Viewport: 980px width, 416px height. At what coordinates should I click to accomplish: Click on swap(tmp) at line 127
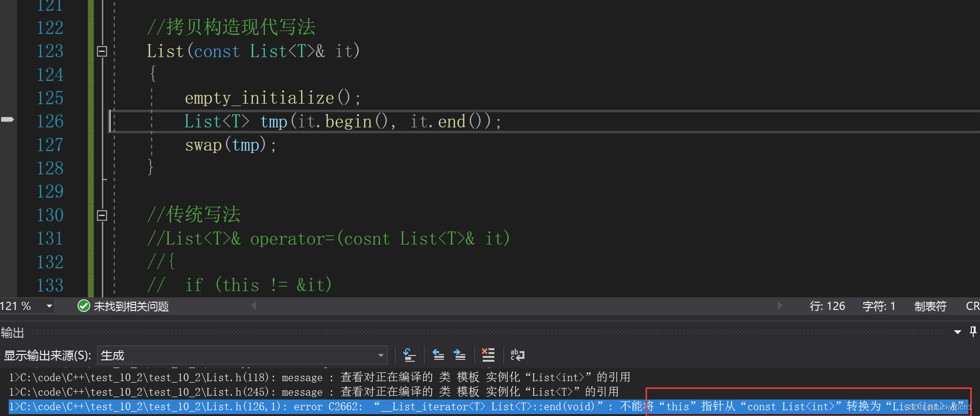(231, 145)
